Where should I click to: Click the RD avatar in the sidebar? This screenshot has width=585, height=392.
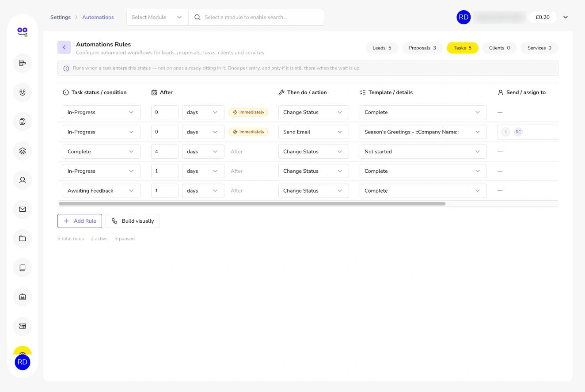pos(23,362)
